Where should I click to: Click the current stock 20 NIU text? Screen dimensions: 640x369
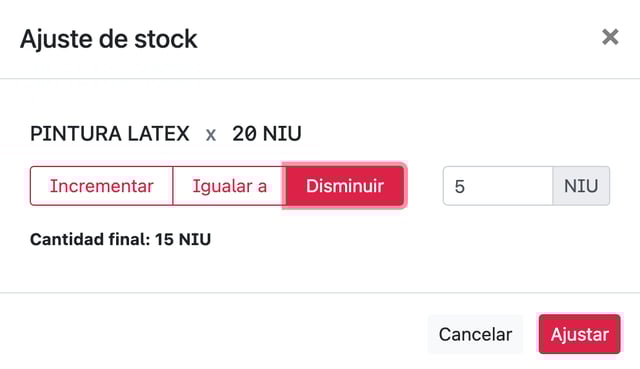pos(267,133)
